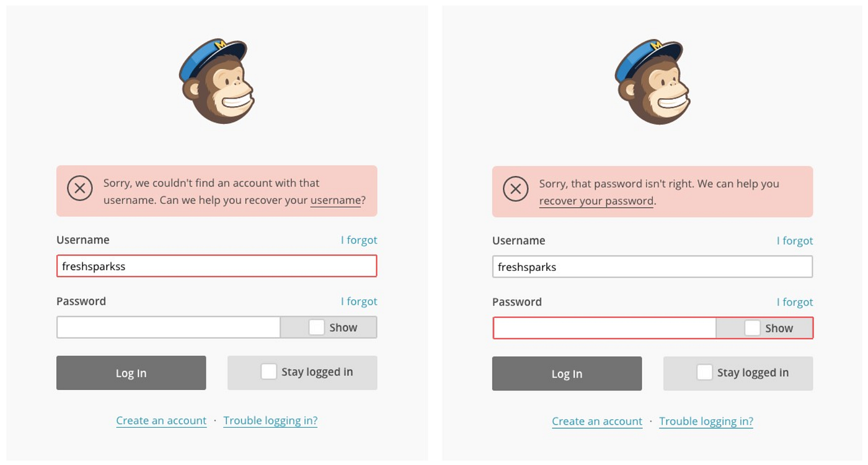Click the Log In button on the left form

click(x=131, y=373)
